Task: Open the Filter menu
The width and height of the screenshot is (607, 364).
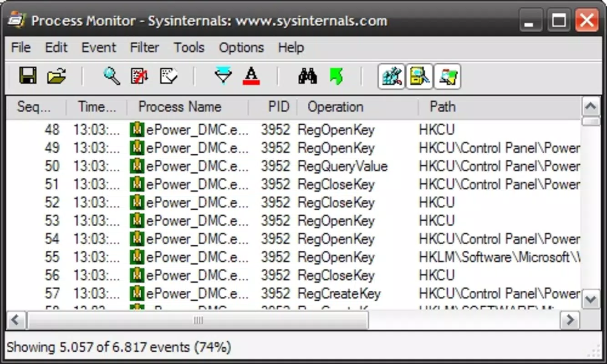Action: point(144,47)
